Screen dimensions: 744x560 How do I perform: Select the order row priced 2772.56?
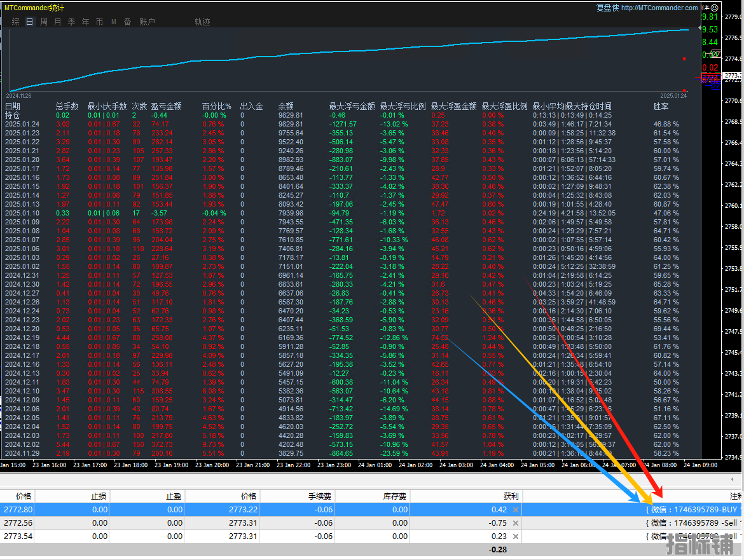(372, 523)
